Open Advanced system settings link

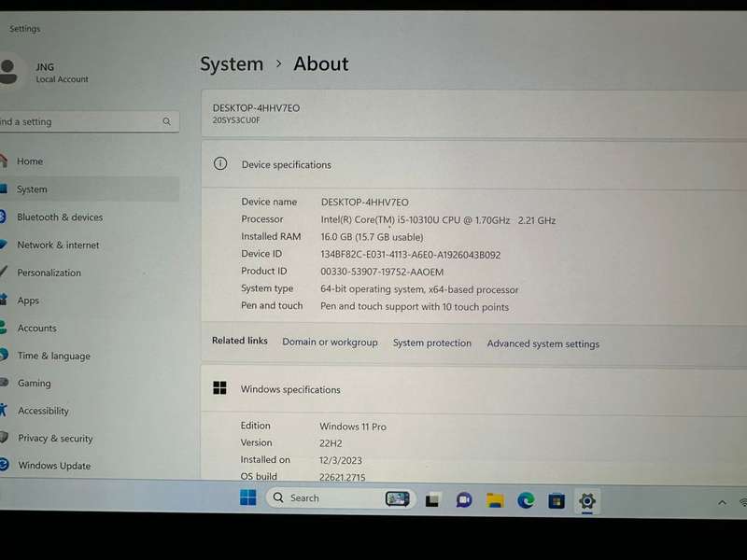point(543,343)
